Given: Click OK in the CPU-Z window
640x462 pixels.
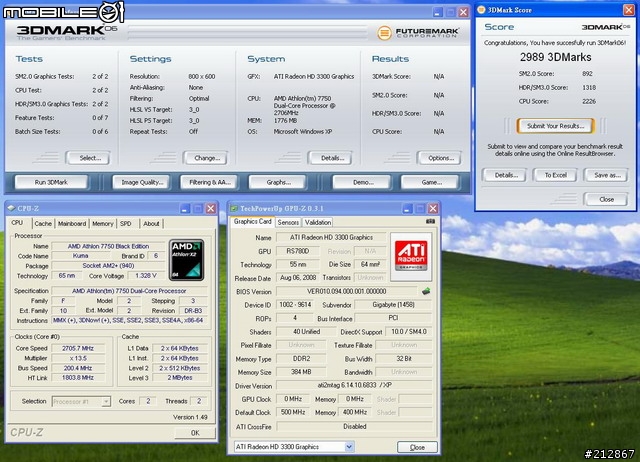Looking at the screenshot, I should point(195,433).
